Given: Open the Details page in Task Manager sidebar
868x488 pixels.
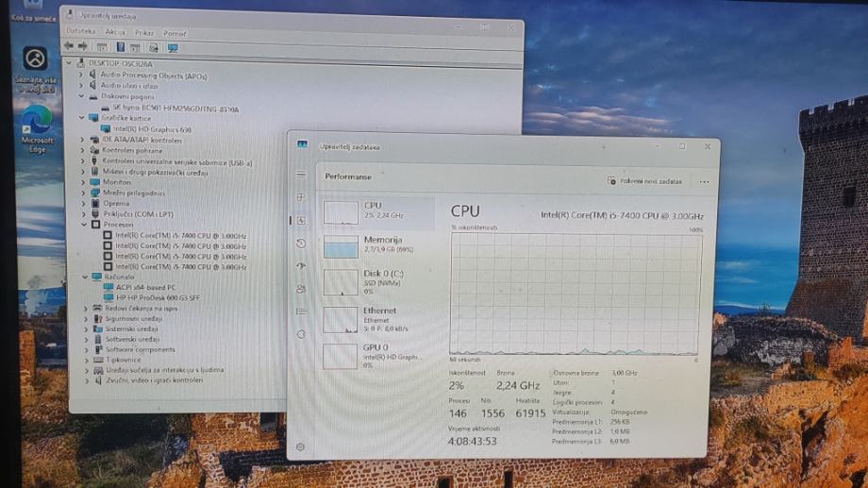Looking at the screenshot, I should coord(301,311).
